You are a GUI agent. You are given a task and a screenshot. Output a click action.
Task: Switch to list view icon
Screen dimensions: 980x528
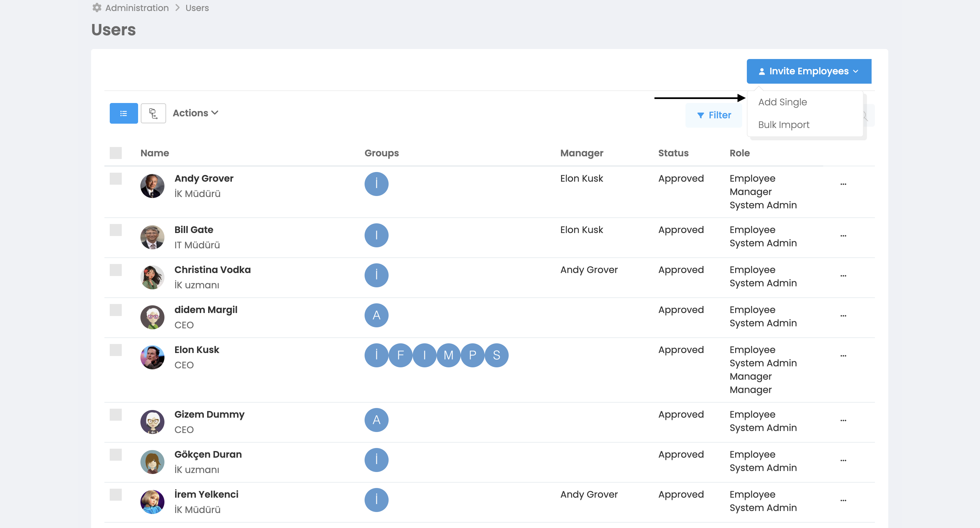[124, 113]
